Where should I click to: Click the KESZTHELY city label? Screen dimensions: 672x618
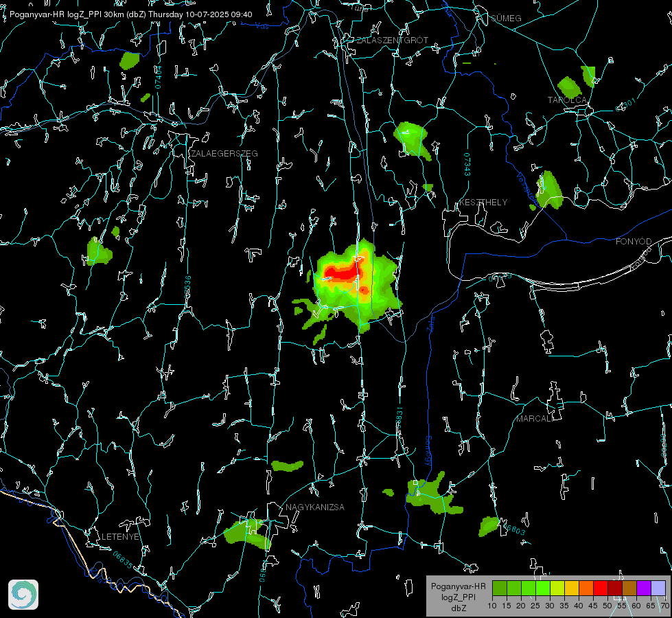(483, 203)
